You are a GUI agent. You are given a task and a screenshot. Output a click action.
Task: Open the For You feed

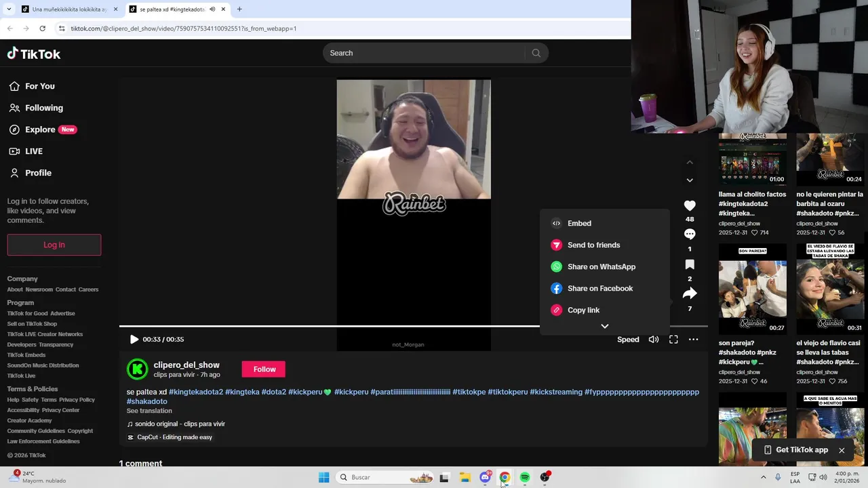pos(32,86)
